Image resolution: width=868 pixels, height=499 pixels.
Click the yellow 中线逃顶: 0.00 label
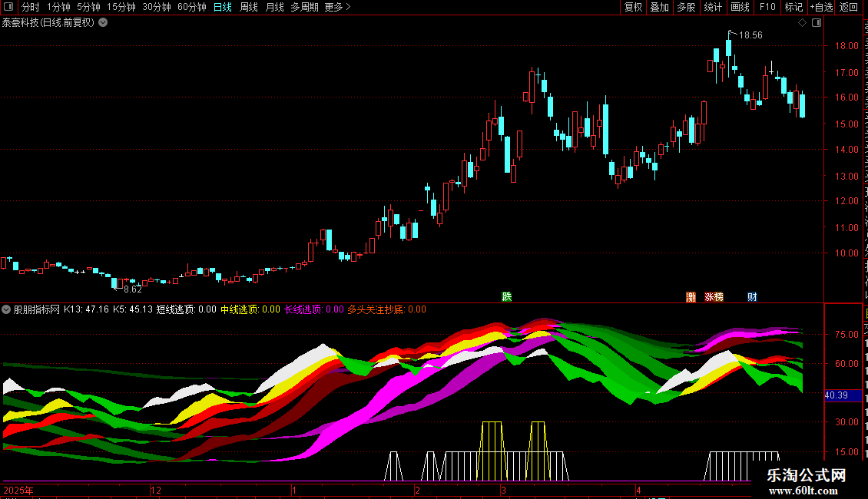pos(250,309)
